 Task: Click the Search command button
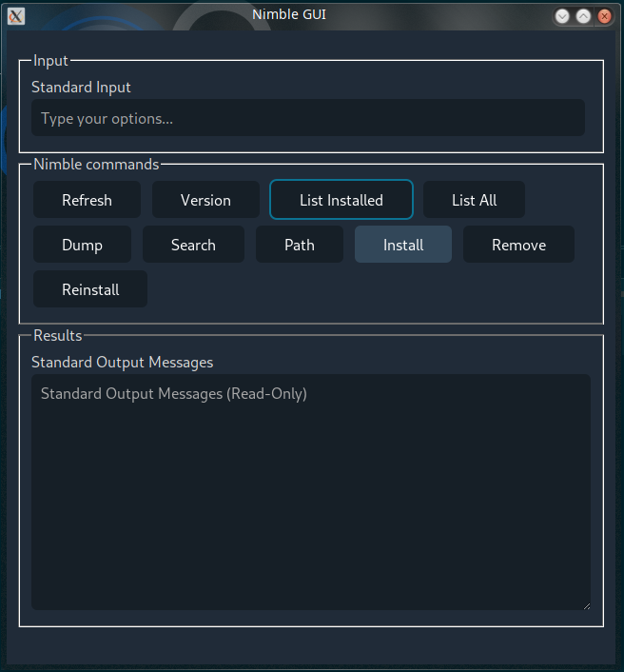[x=193, y=245]
